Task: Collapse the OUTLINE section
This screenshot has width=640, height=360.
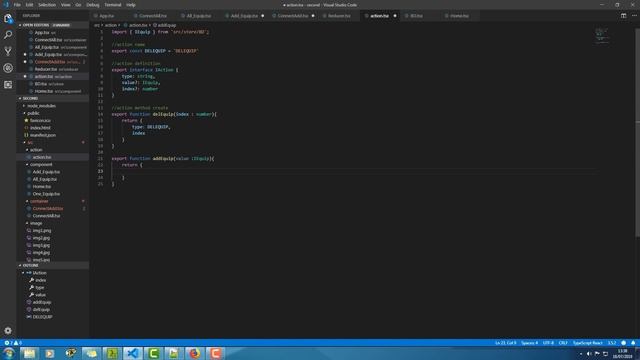Action: [x=53, y=265]
